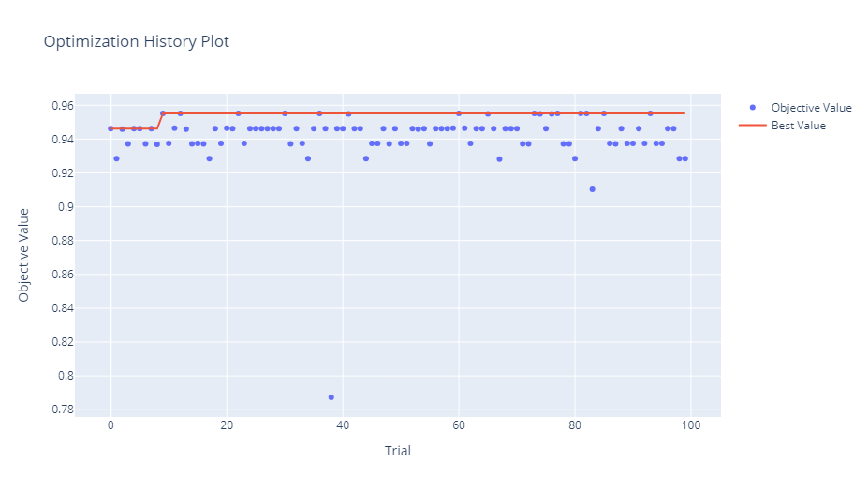Screen dimensions: 868x492
Task: Click x-axis tick label 100
Action: tap(691, 427)
